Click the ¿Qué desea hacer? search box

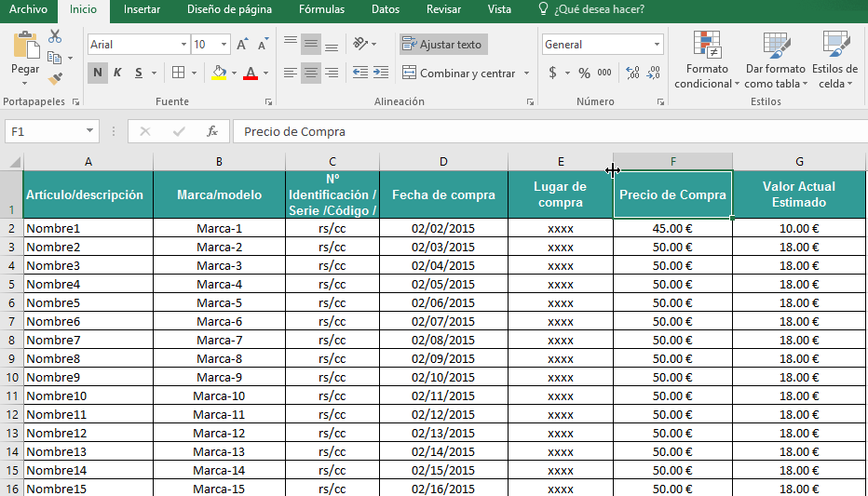591,9
